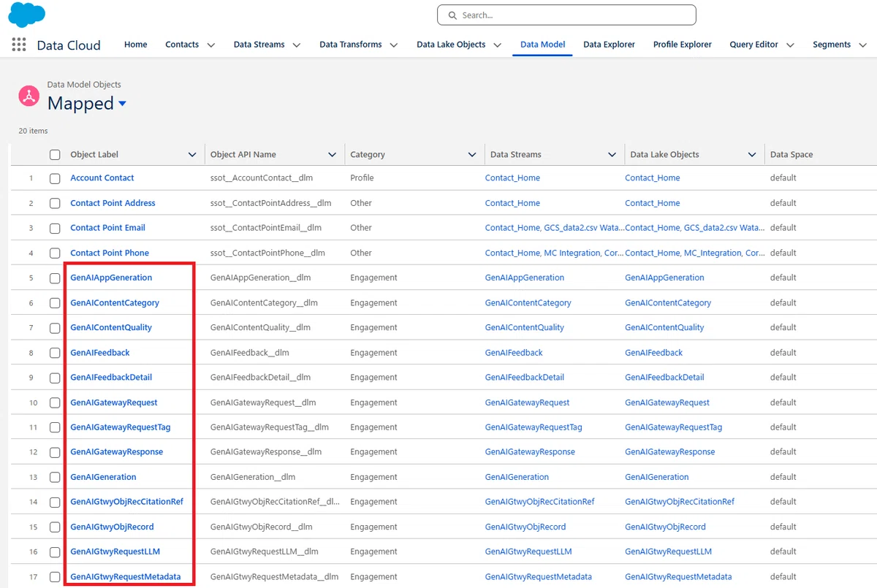Expand the Segments tab chevron

[862, 45]
